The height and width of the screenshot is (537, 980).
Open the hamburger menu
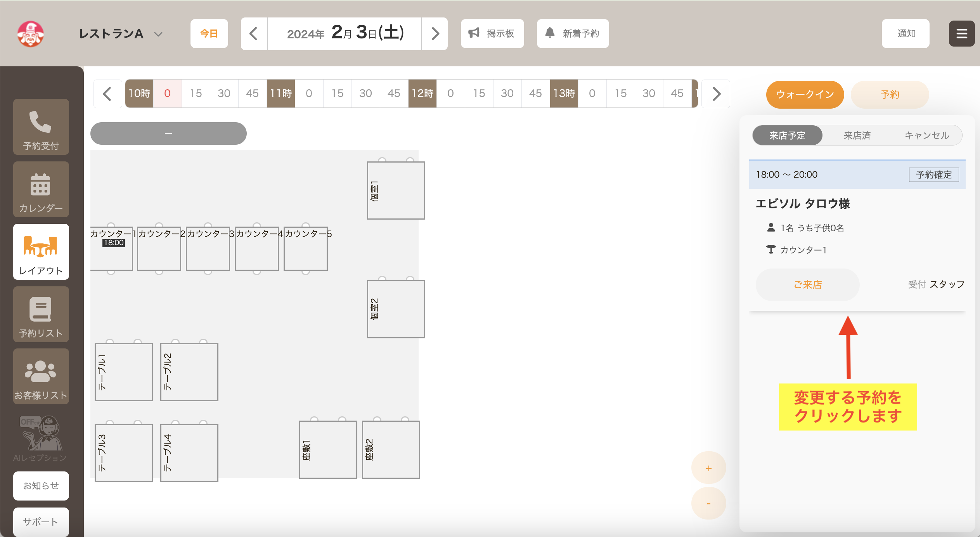[962, 34]
